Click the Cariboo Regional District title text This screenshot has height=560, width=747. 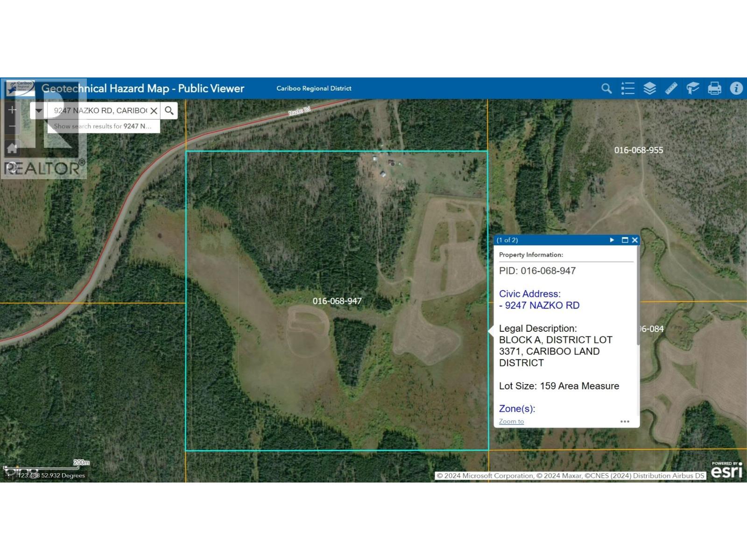tap(314, 88)
